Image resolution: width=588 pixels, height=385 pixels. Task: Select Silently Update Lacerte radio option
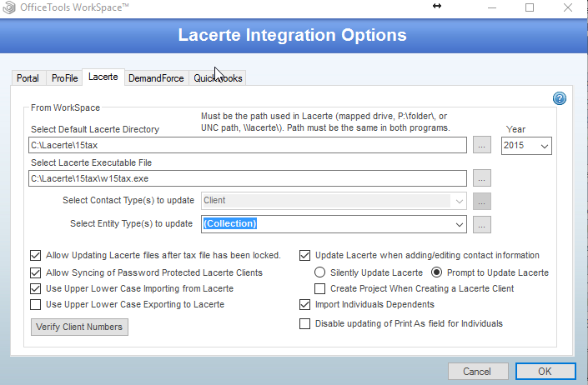pyautogui.click(x=319, y=272)
